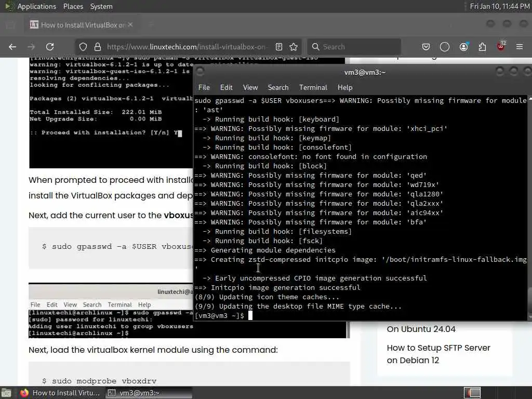Switch to vm3@vm3 terminal taskbar button

[x=148, y=393]
